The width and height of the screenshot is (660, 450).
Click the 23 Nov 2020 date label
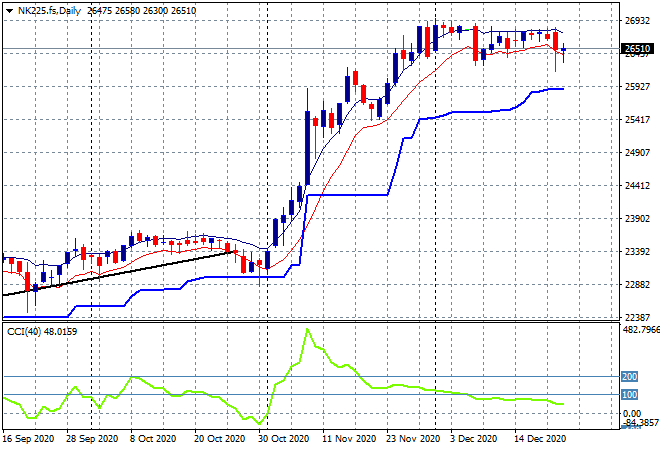pyautogui.click(x=413, y=439)
